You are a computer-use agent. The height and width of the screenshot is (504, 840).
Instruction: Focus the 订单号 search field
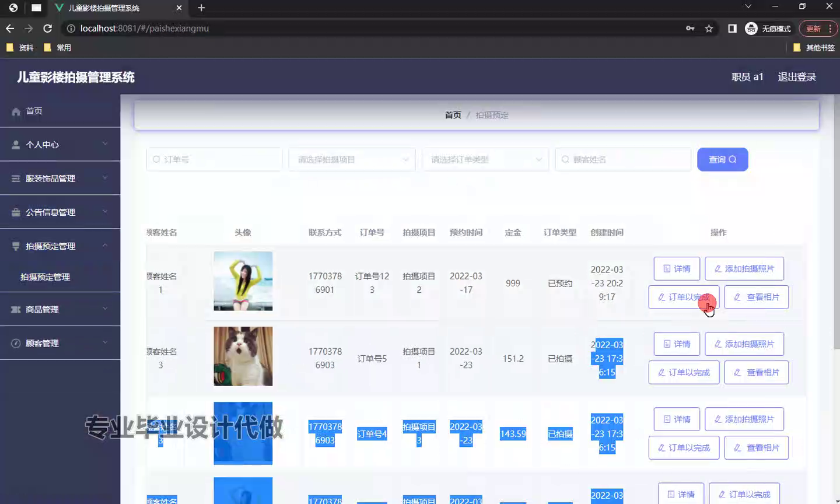tap(214, 159)
